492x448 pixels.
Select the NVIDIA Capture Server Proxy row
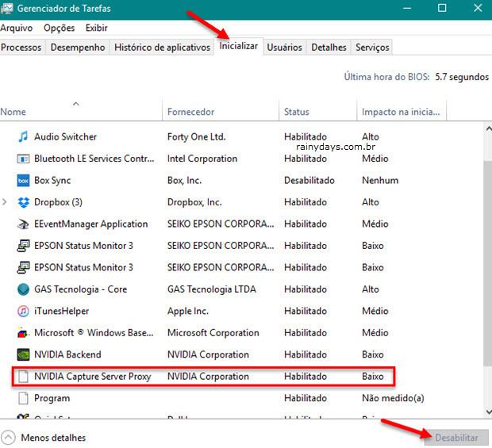202,377
